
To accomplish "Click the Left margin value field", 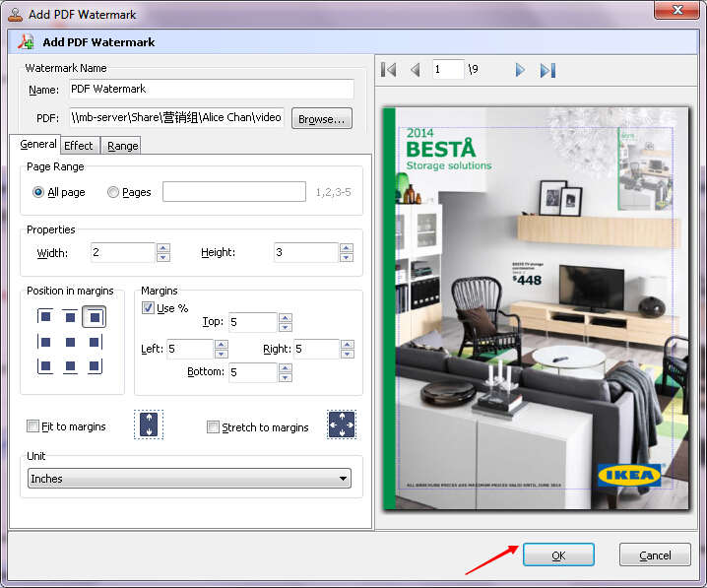I will [189, 349].
